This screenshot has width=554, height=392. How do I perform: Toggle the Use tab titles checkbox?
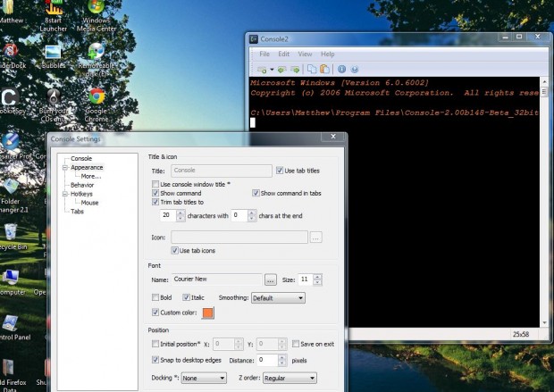click(280, 171)
